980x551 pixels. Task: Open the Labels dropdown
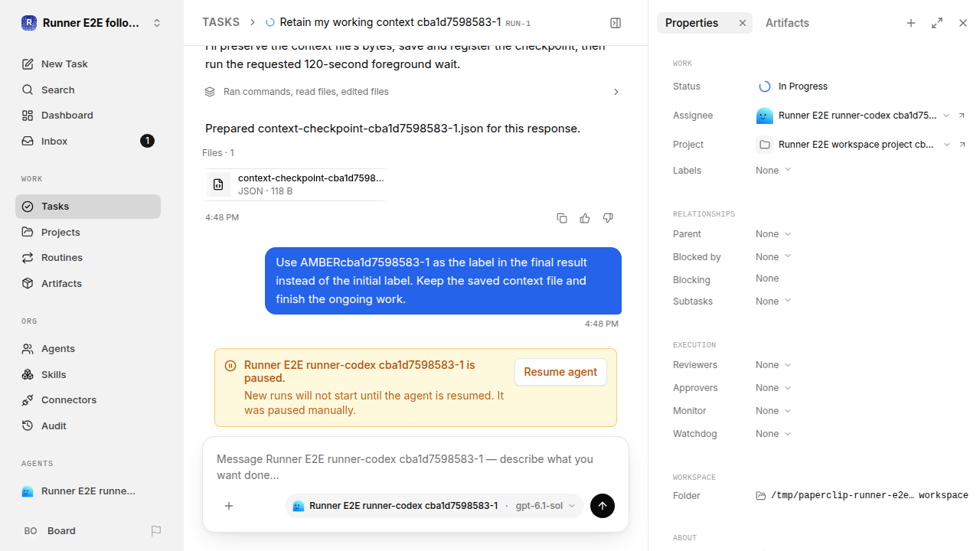pyautogui.click(x=773, y=171)
